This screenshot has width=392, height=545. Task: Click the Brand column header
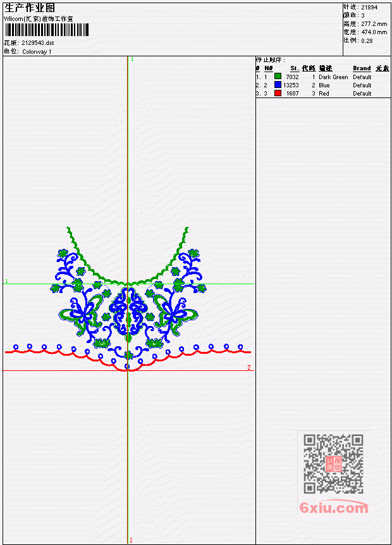(362, 68)
